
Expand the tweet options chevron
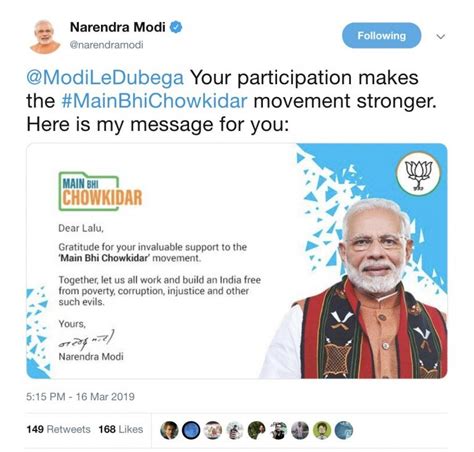(441, 36)
